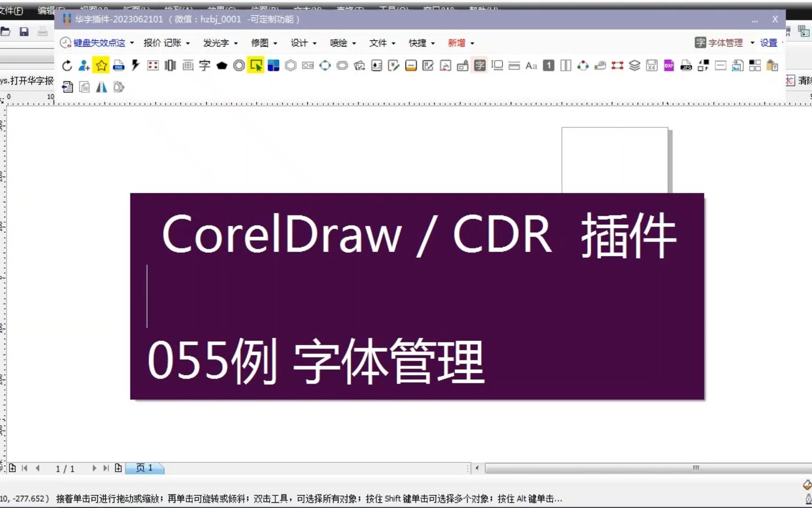Click the horizontal scrollbar left arrow

coord(477,468)
